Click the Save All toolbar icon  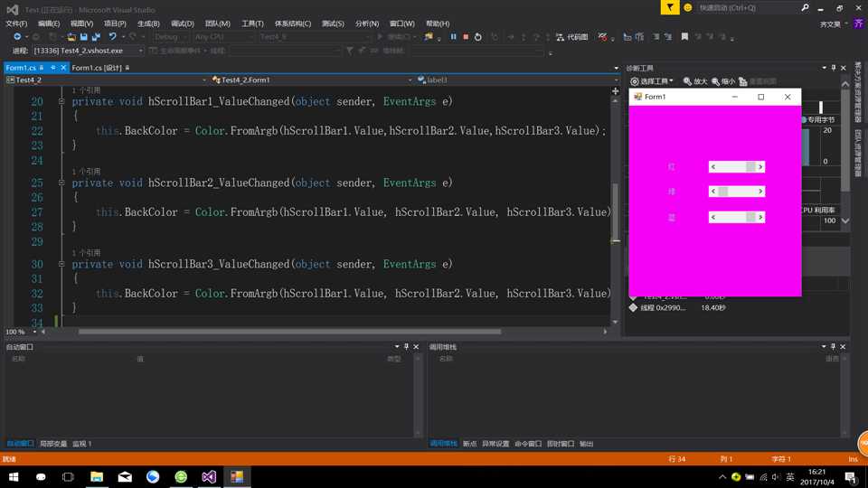pyautogui.click(x=97, y=37)
